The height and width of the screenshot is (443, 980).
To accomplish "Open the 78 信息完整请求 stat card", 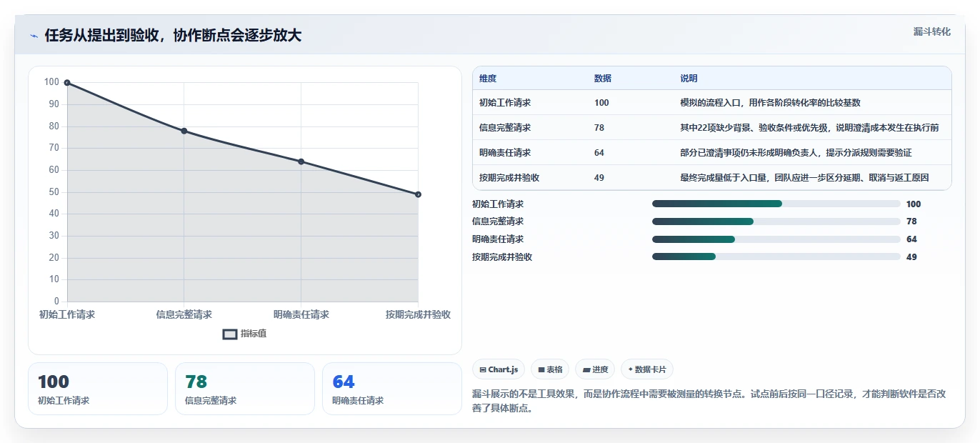I will coord(245,389).
